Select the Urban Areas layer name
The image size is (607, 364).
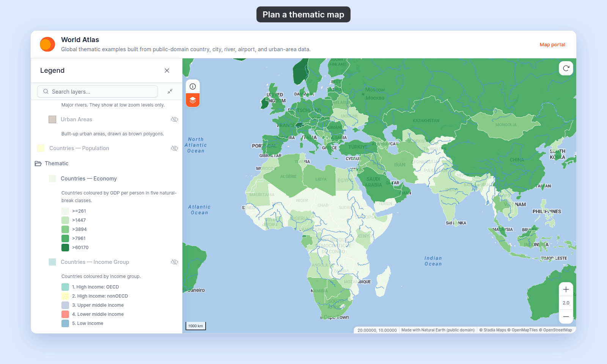click(76, 119)
